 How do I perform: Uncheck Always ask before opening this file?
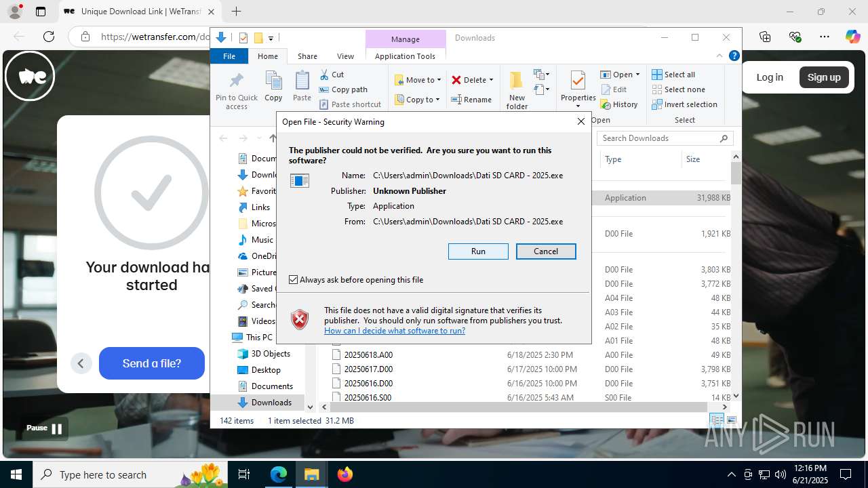click(x=294, y=280)
